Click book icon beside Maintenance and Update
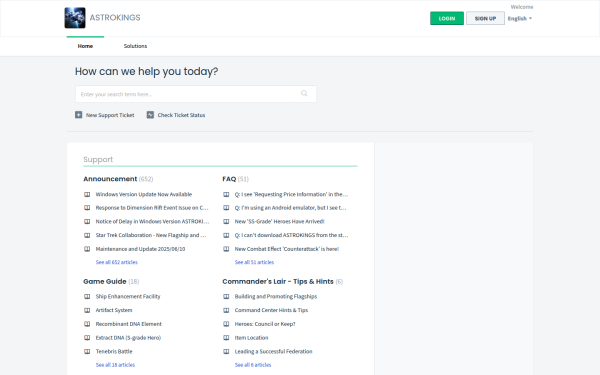This screenshot has width=600, height=375. click(x=87, y=249)
